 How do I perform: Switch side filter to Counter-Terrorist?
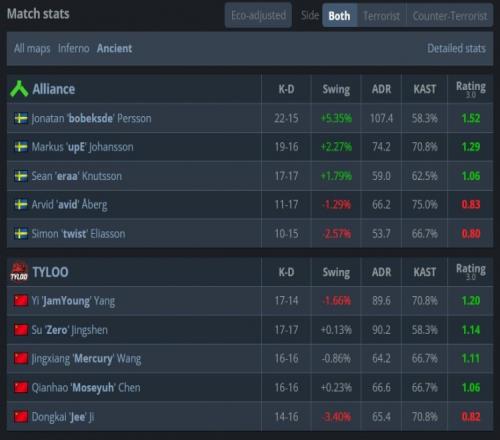pyautogui.click(x=450, y=15)
